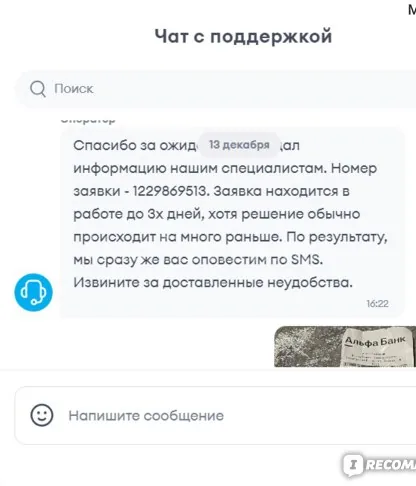Open the Альфа Банк photo attachment
416x486 pixels.
click(x=345, y=347)
